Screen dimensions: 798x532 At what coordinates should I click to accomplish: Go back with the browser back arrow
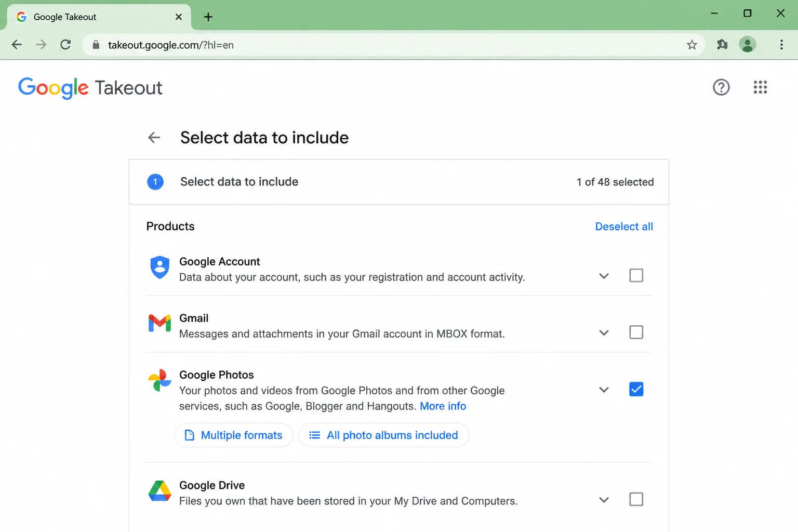pyautogui.click(x=17, y=45)
